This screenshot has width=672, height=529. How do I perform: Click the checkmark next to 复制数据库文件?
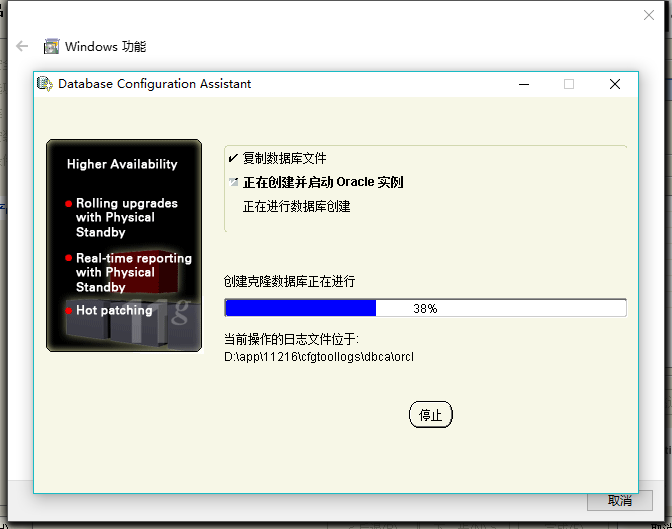click(233, 158)
